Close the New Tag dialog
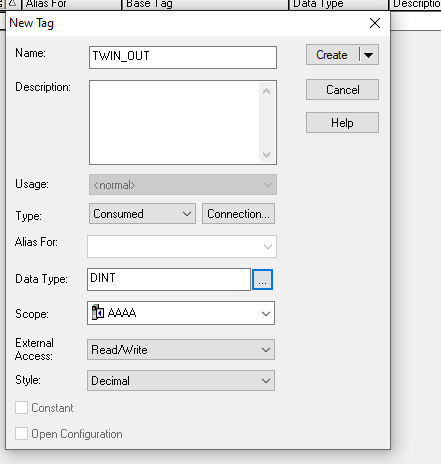Image resolution: width=441 pixels, height=464 pixels. [375, 23]
